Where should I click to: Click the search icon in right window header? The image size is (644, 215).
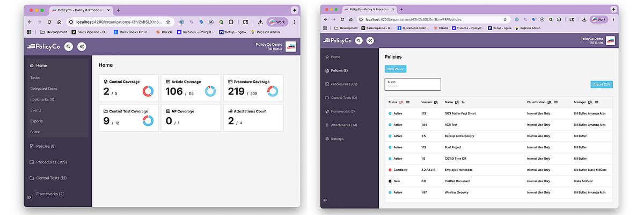[x=358, y=40]
